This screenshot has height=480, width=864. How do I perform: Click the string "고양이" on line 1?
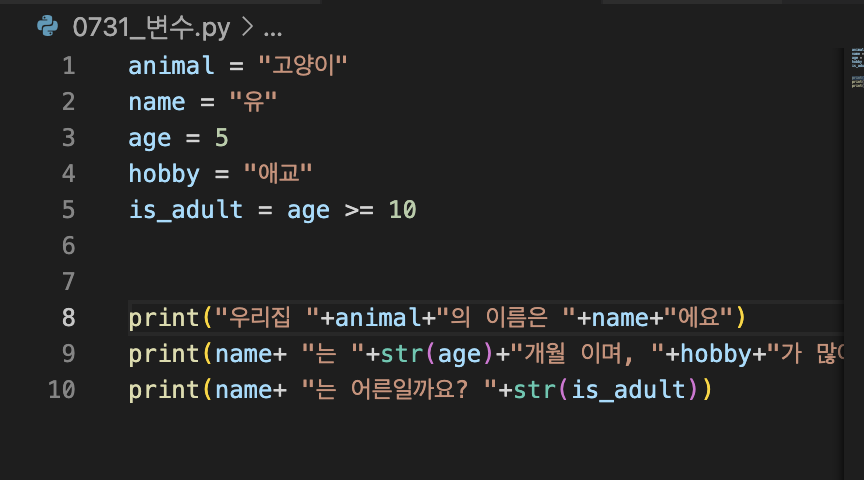click(x=303, y=66)
